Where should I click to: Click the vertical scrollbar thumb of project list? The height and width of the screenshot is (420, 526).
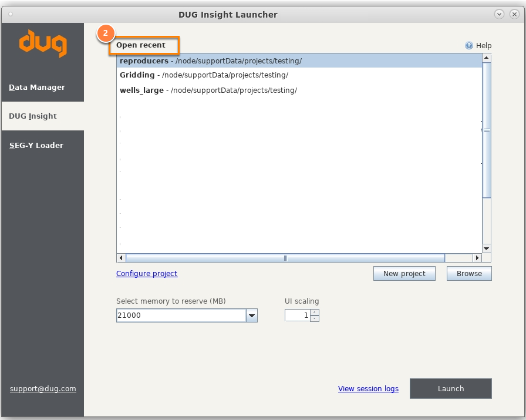(x=487, y=130)
